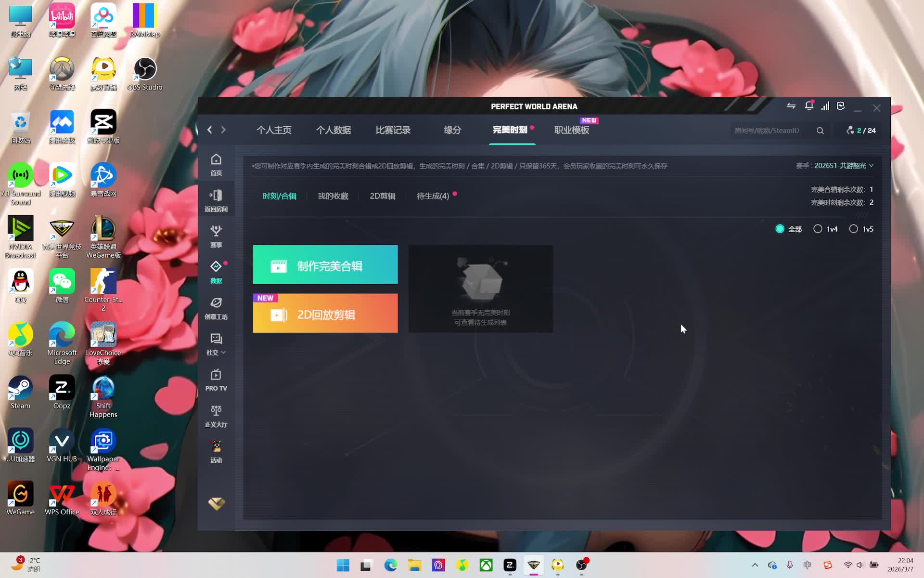Open the 赛事 trophy sidebar icon
This screenshot has height=578, width=924.
click(216, 236)
